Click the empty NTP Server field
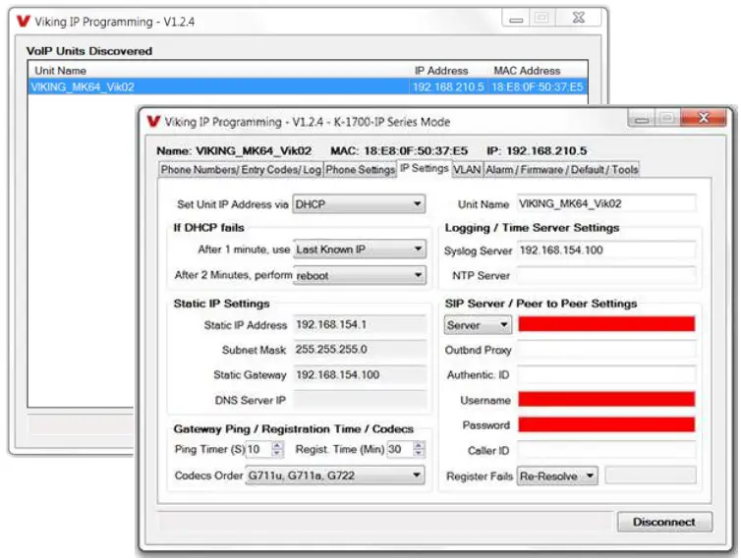Screen dimensions: 741x560 point(606,275)
